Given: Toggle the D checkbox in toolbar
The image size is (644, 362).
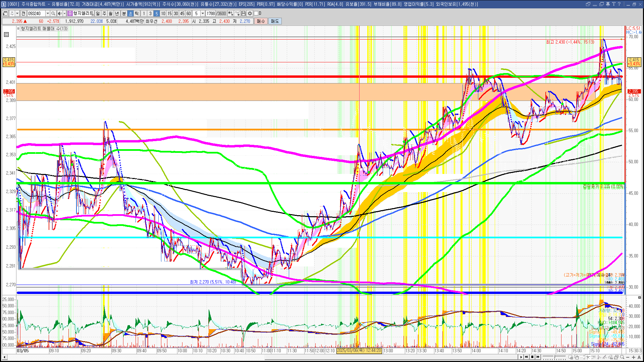Looking at the screenshot, I should 256,13.
